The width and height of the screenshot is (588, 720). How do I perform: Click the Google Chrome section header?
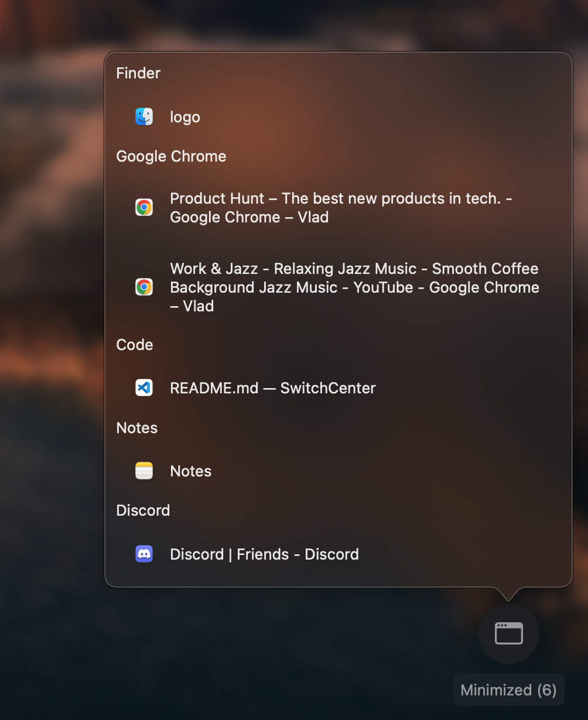pyautogui.click(x=171, y=156)
